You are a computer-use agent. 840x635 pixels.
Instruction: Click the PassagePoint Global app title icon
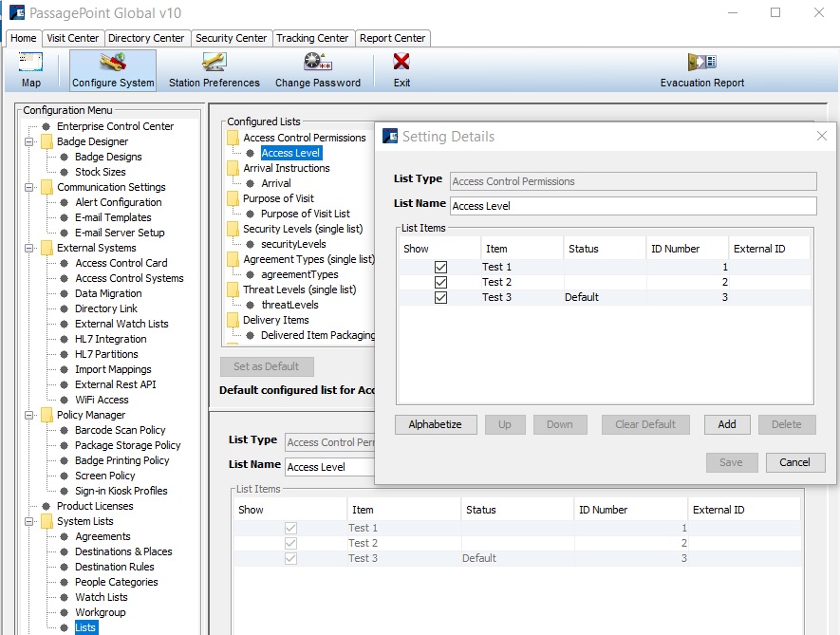[x=16, y=12]
